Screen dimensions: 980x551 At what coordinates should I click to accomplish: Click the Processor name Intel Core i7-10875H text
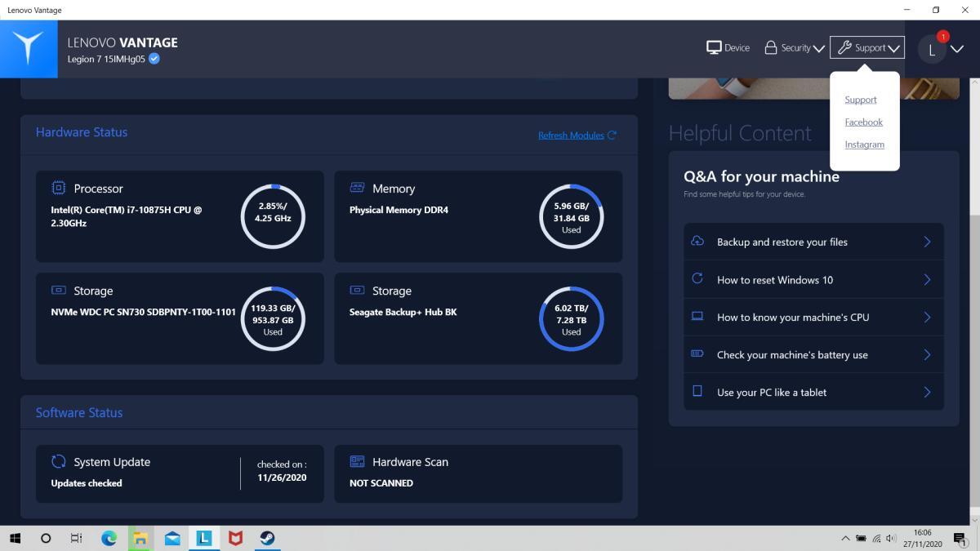(x=127, y=216)
